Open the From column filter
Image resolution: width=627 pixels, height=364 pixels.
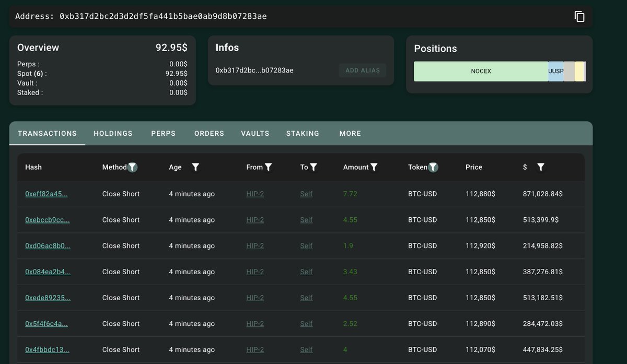(268, 167)
